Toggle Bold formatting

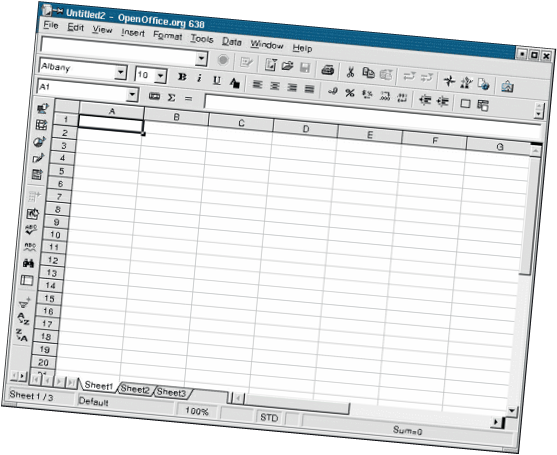point(182,77)
